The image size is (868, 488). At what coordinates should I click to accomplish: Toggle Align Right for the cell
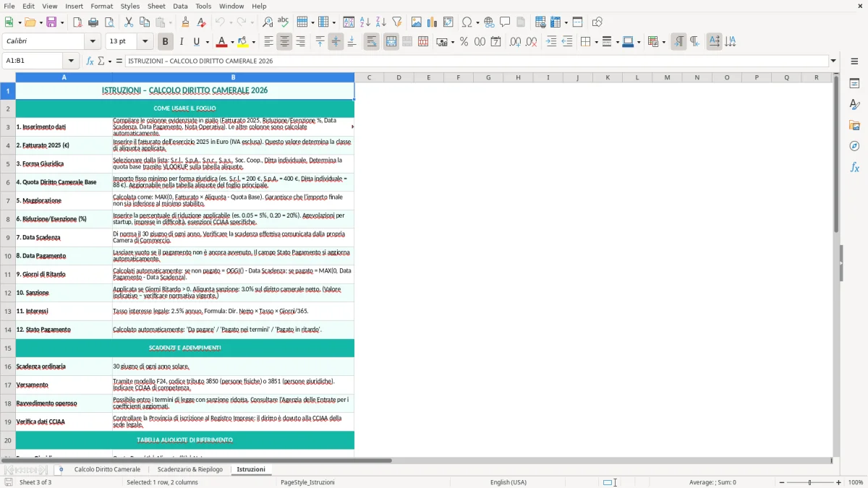(x=300, y=42)
